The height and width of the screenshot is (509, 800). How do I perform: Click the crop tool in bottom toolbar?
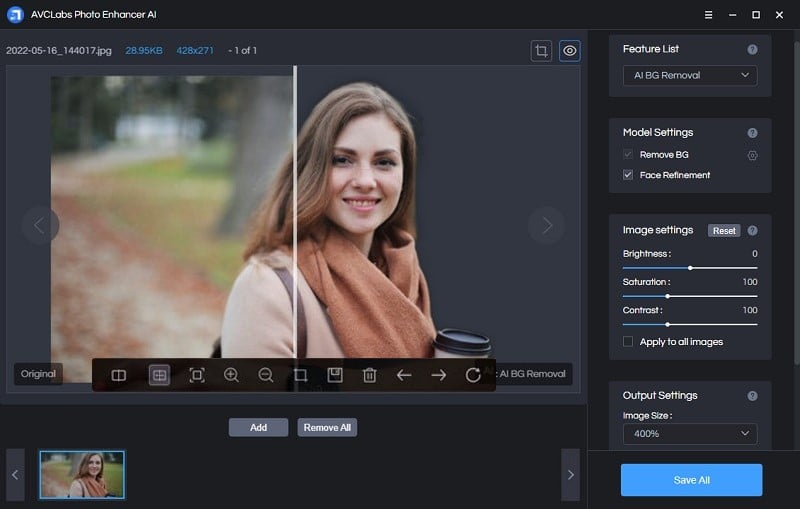(x=300, y=375)
